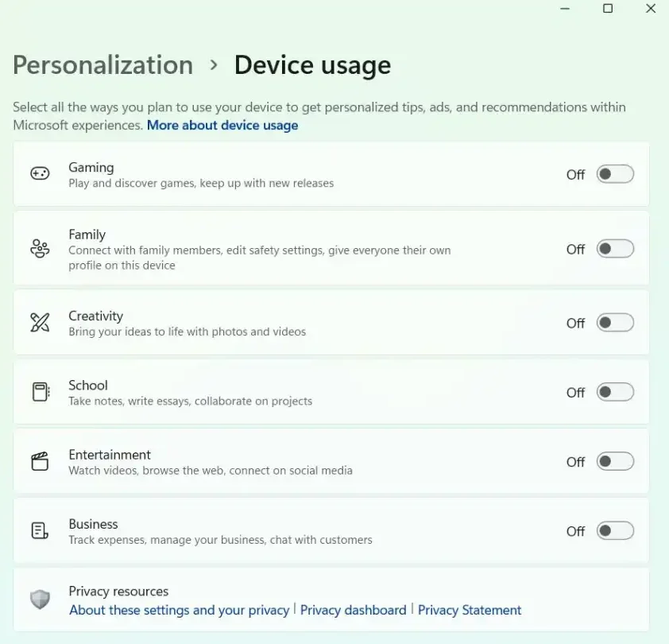Click the Business ledger icon

click(40, 530)
